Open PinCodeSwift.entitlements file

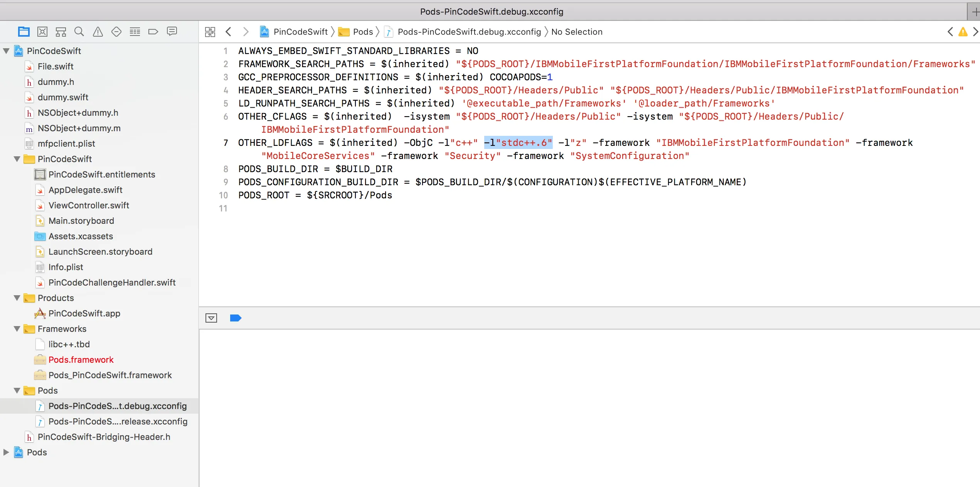(x=102, y=174)
